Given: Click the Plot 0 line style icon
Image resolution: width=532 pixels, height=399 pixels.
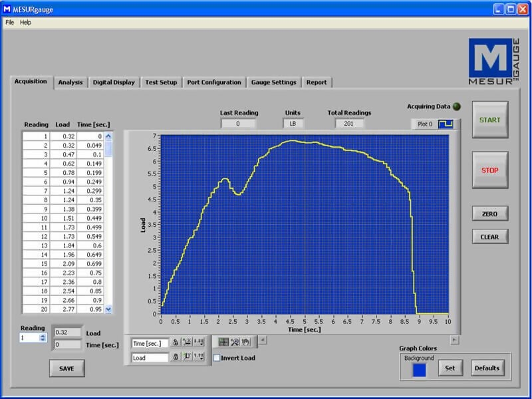Looking at the screenshot, I should pos(445,124).
